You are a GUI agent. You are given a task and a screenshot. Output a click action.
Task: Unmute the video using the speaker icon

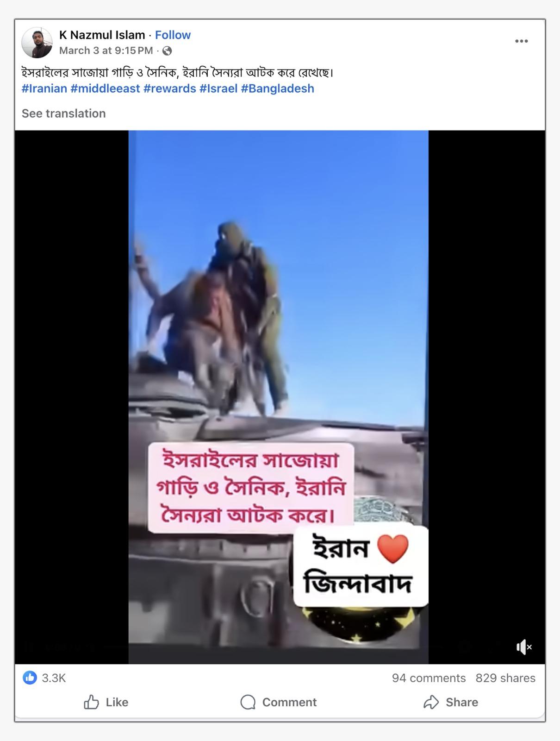[524, 647]
